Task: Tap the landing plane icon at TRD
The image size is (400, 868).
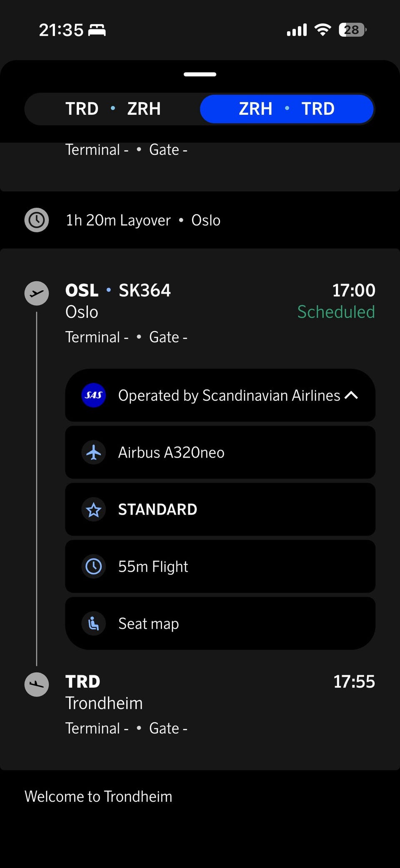Action: 37,684
